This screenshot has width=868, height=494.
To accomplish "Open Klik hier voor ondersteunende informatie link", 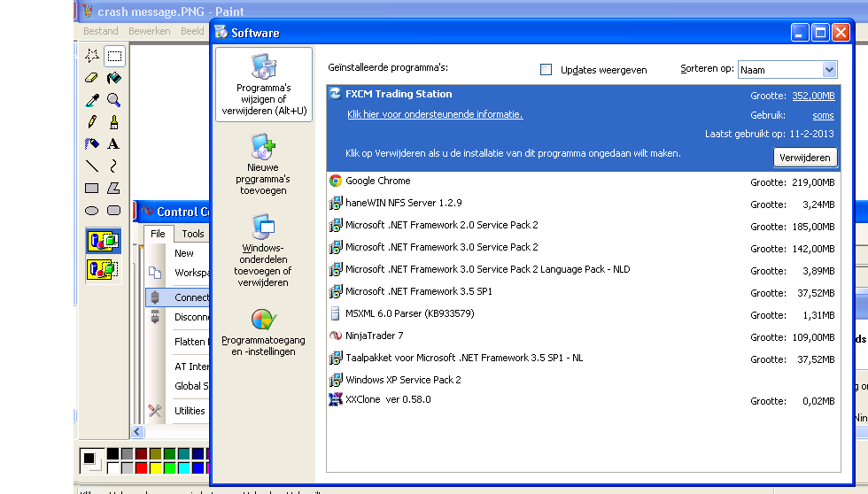I will [x=435, y=114].
